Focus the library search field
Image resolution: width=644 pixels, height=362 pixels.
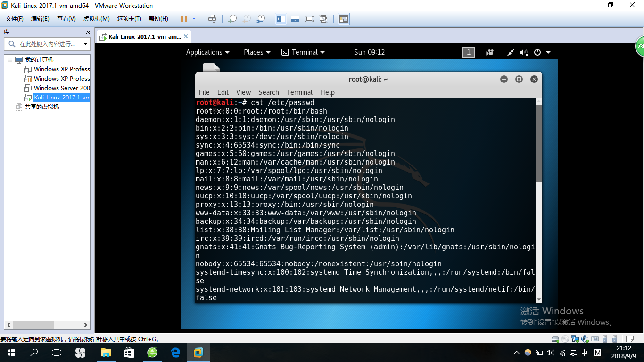(47, 44)
